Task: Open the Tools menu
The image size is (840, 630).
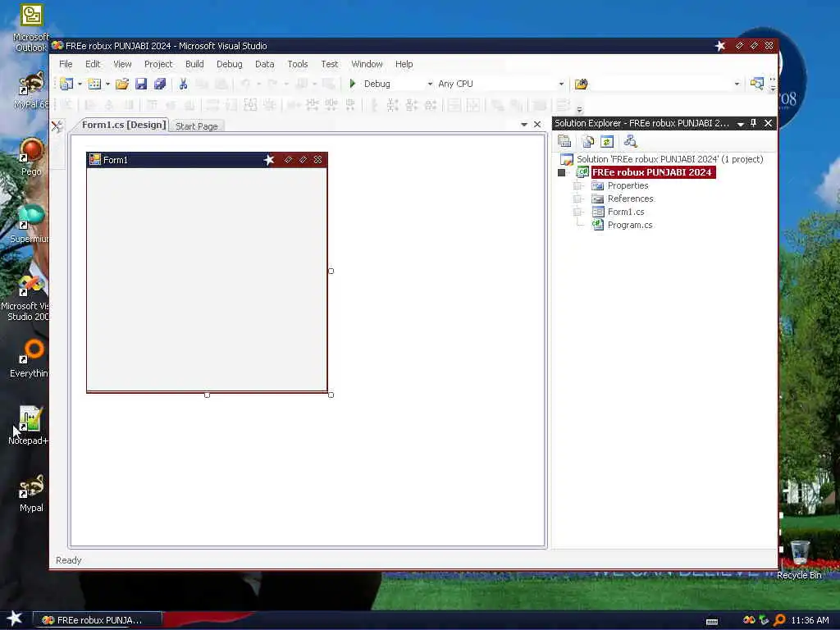Action: (298, 64)
